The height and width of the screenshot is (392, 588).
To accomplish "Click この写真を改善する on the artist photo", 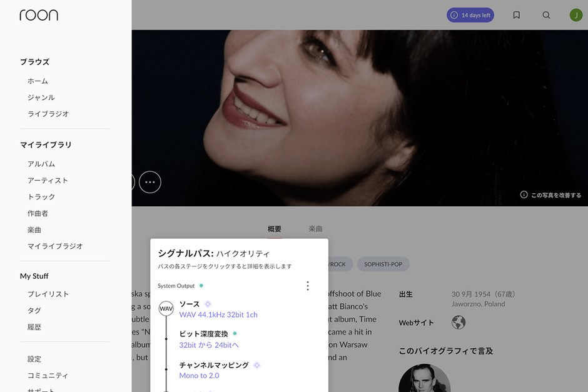I will coord(555,194).
